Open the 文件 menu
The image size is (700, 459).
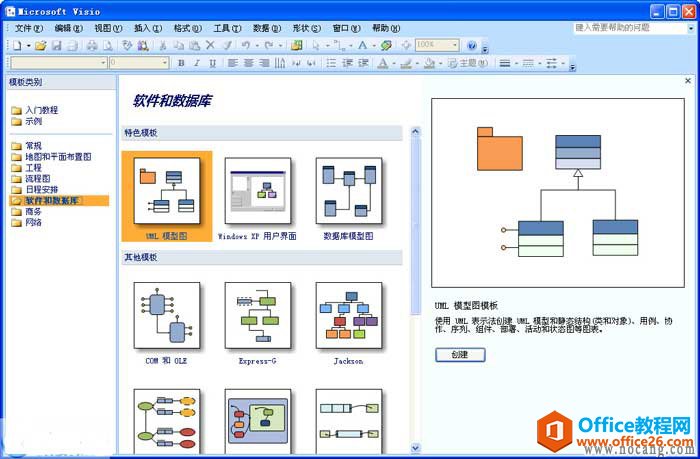[x=29, y=28]
